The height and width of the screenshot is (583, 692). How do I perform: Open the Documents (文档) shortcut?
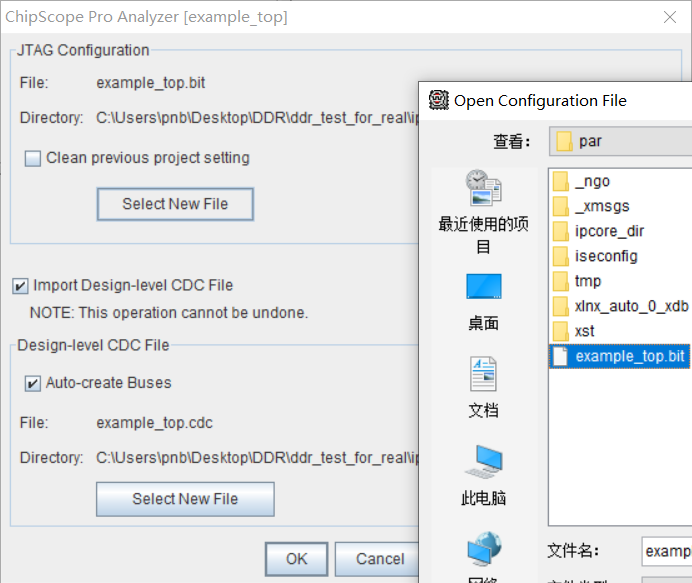[x=483, y=387]
